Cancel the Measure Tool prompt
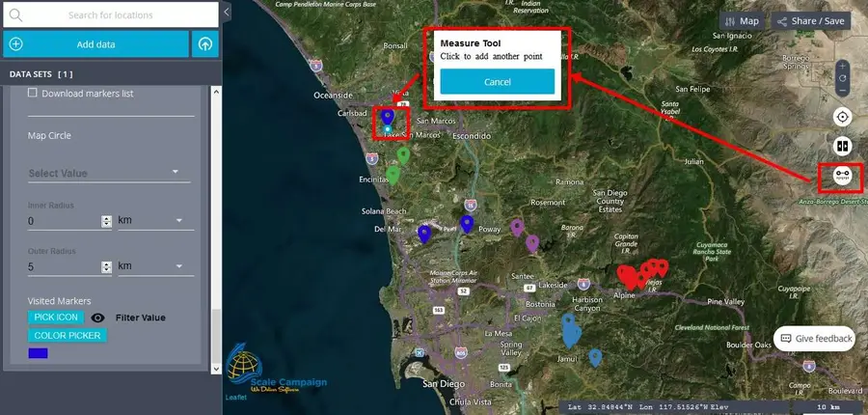The height and width of the screenshot is (415, 868). 497,82
